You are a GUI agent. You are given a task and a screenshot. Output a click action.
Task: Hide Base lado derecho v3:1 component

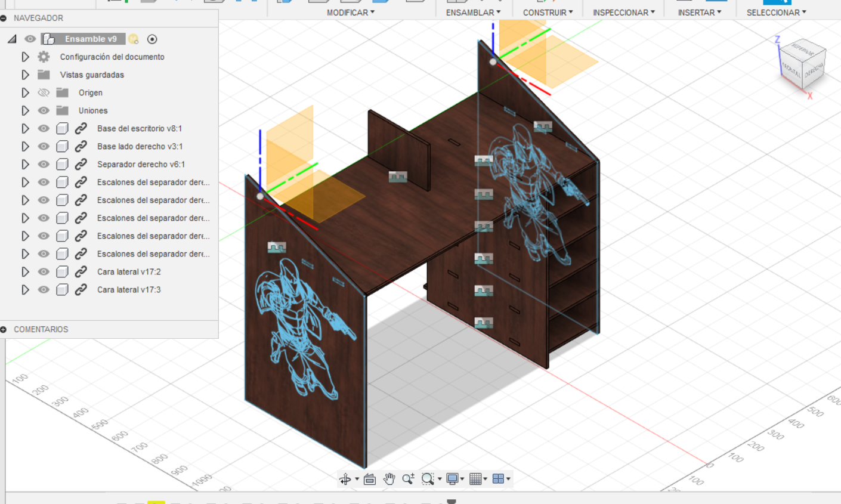pos(44,146)
